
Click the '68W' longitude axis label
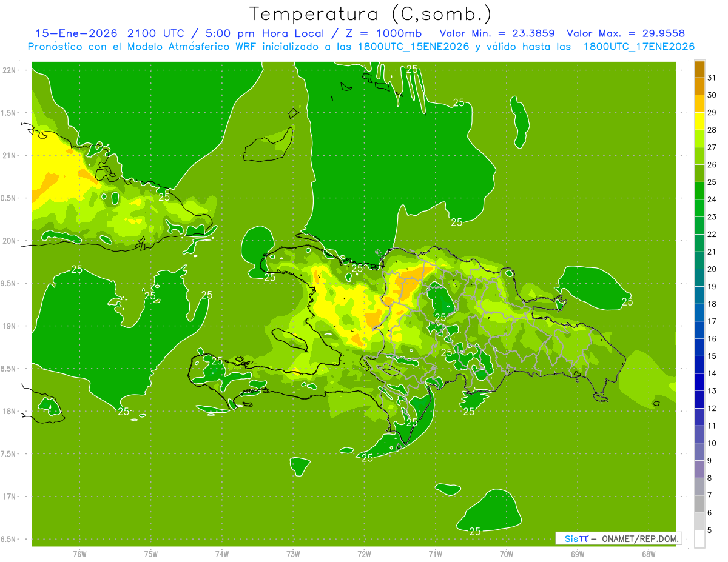649,554
